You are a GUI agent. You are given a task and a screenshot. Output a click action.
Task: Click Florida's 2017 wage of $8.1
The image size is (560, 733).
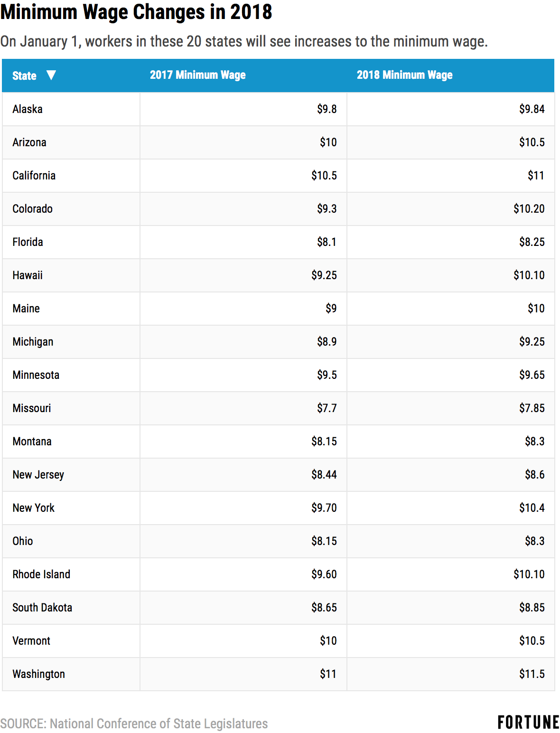point(327,242)
